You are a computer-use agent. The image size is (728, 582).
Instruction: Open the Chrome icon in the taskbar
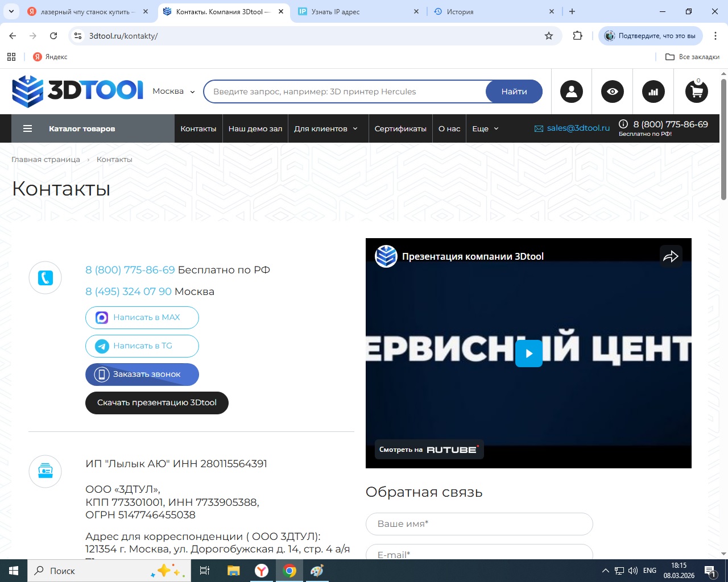tap(289, 571)
